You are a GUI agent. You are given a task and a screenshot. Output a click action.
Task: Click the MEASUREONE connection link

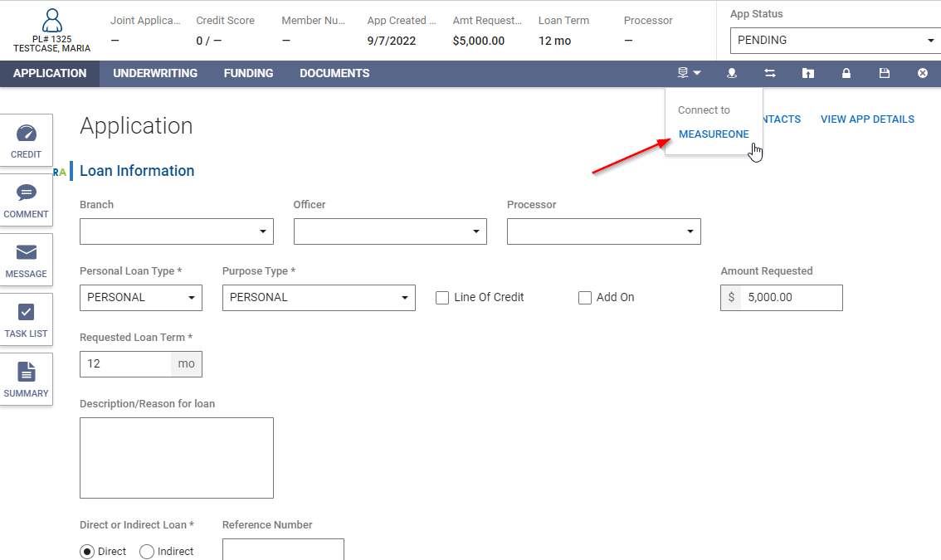(714, 134)
